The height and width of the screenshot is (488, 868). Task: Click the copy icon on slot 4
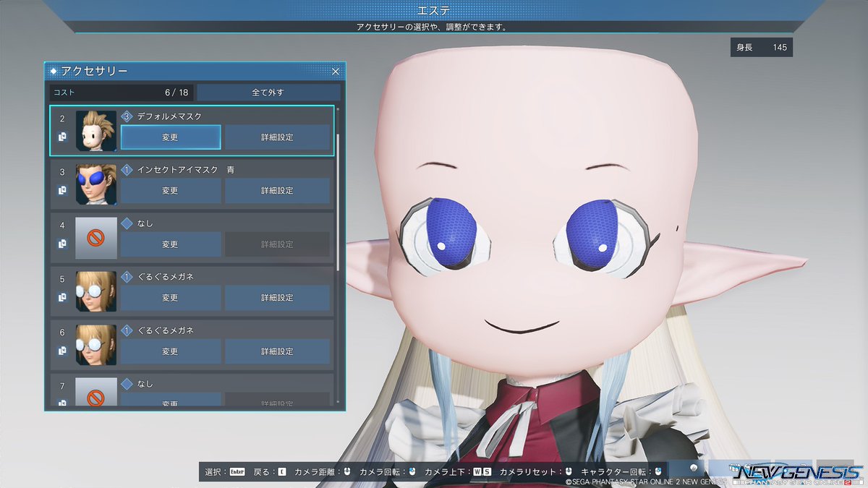point(62,244)
